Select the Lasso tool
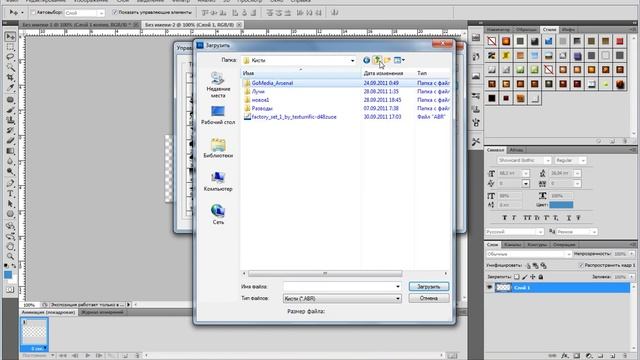 pyautogui.click(x=10, y=57)
